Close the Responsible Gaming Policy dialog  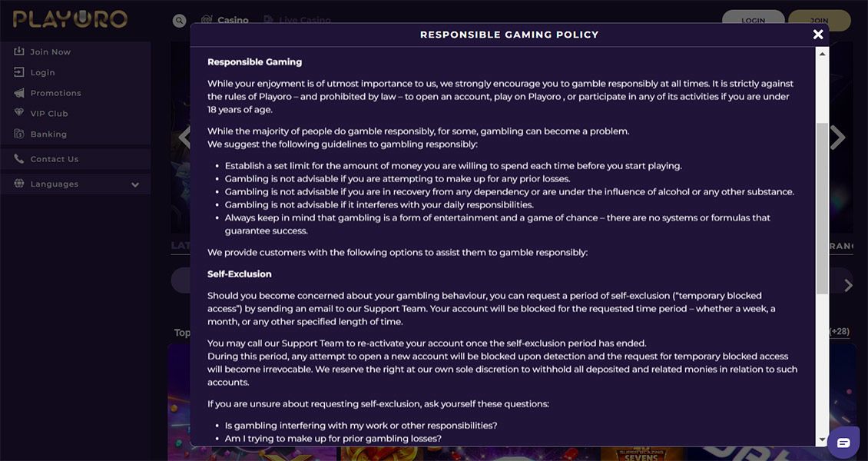[x=818, y=35]
